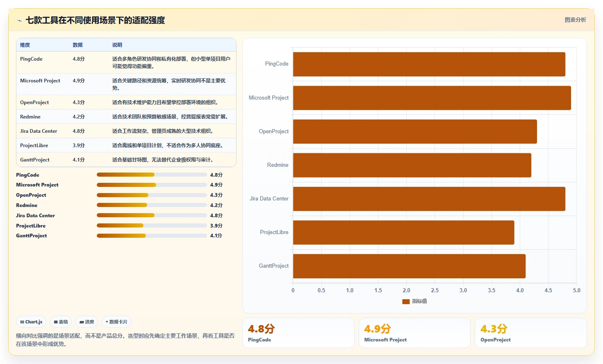Click the Redmine bar in the chart
This screenshot has height=364, width=603.
pyautogui.click(x=412, y=165)
